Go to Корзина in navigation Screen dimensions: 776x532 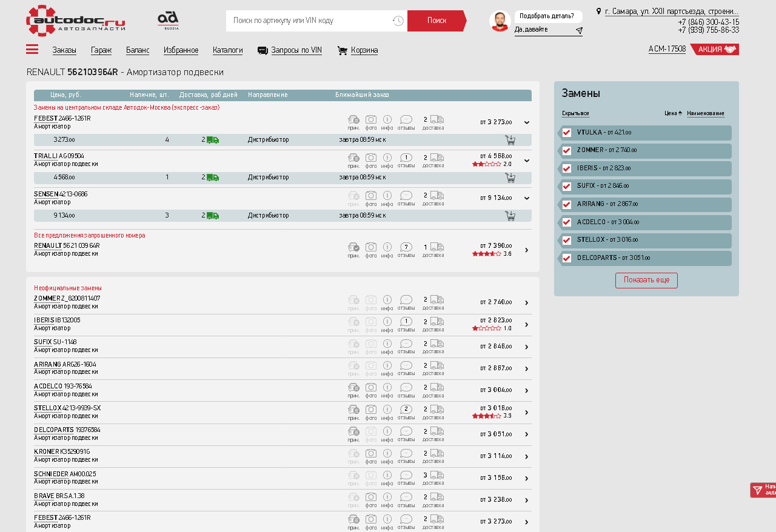(x=364, y=50)
